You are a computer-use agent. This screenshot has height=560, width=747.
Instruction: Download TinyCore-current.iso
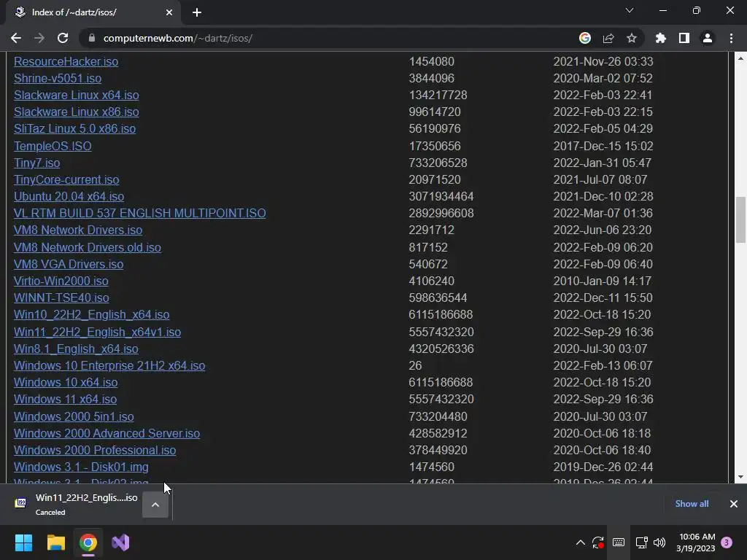click(x=66, y=179)
